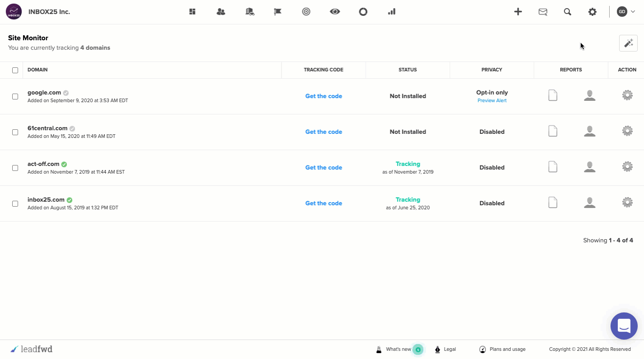Click the DOMAIN column header
The image size is (644, 359).
pyautogui.click(x=38, y=70)
